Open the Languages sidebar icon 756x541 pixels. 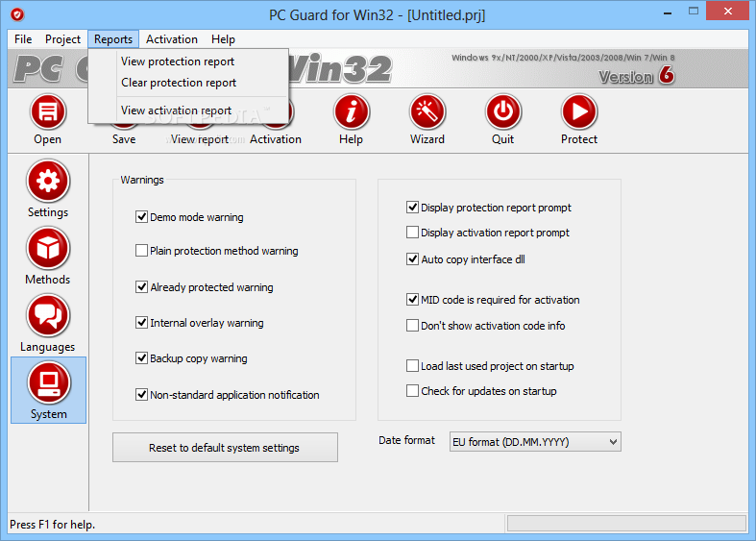click(x=48, y=316)
